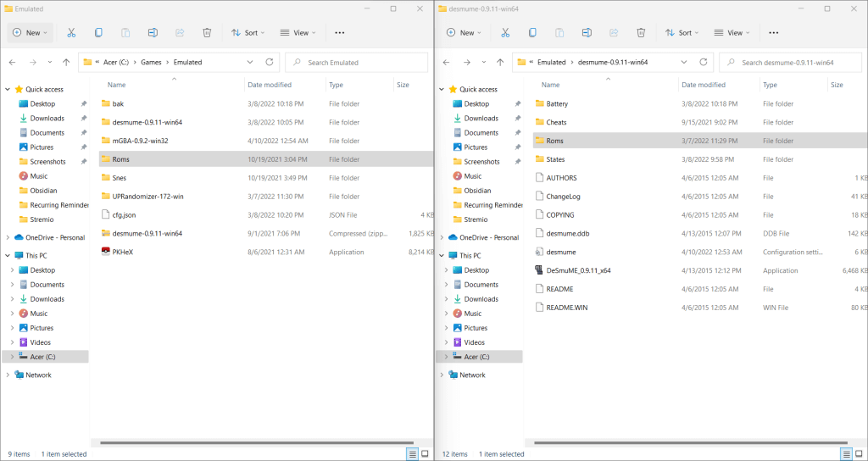Expand Network in the desmume window sidebar

[441, 375]
